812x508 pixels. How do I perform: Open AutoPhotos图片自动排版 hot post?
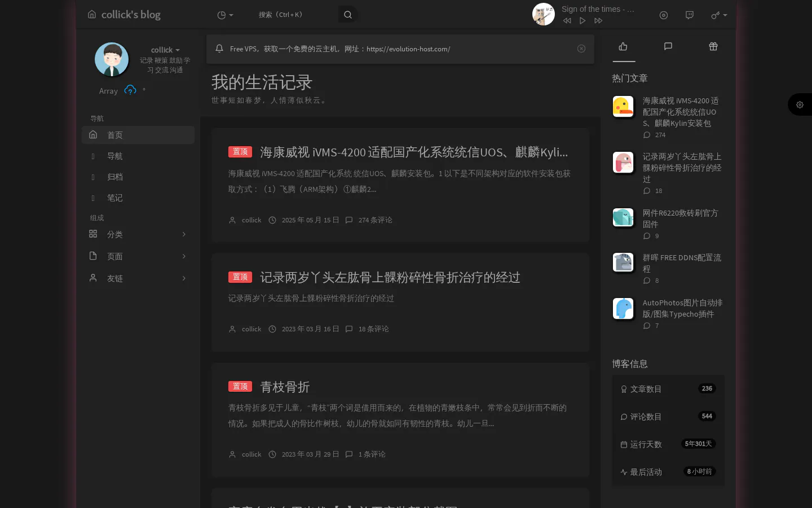tap(682, 308)
